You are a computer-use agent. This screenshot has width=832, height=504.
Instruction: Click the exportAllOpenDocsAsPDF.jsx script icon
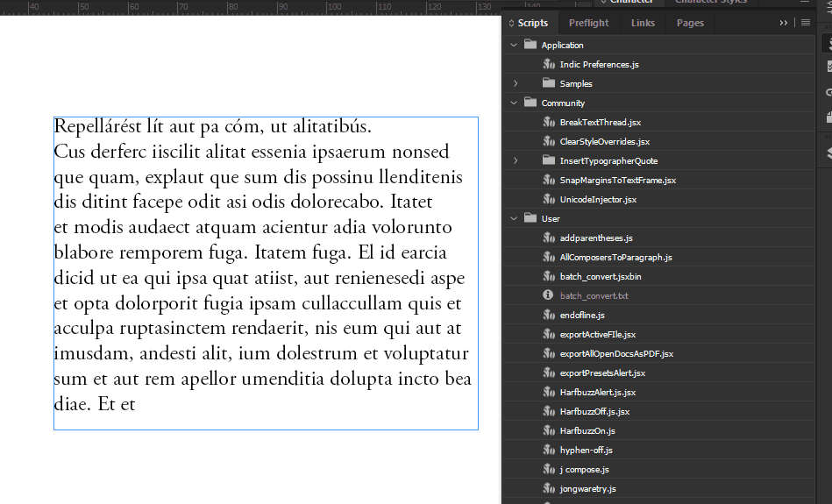[x=549, y=353]
